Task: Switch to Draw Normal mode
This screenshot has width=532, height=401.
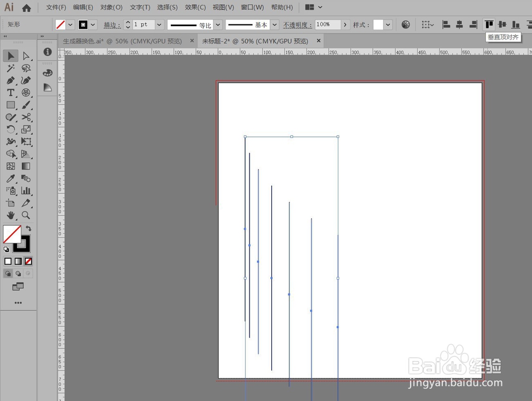Action: click(8, 273)
